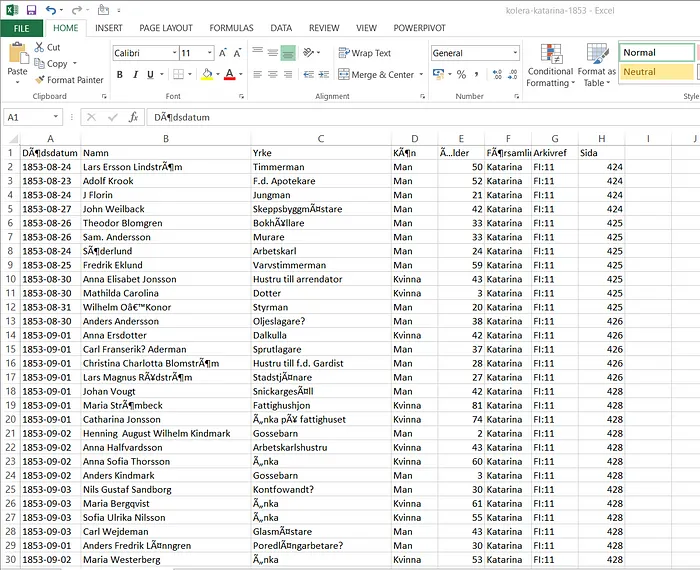The width and height of the screenshot is (700, 570).
Task: Toggle Bold formatting
Action: pos(120,74)
